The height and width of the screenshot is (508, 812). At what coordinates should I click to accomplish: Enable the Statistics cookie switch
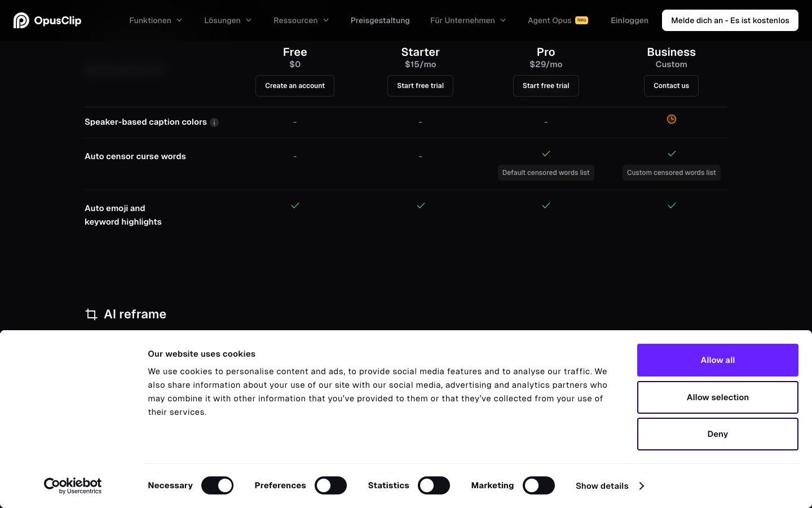click(x=434, y=485)
